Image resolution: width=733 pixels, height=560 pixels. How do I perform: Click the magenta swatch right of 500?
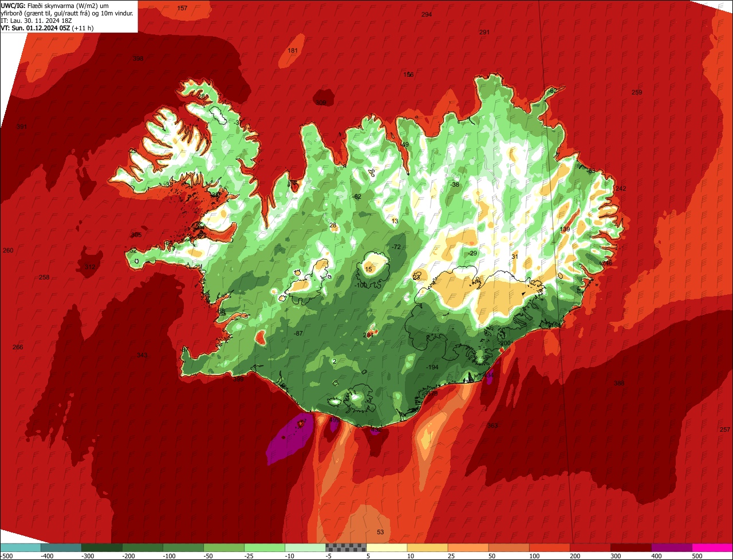pos(712,547)
